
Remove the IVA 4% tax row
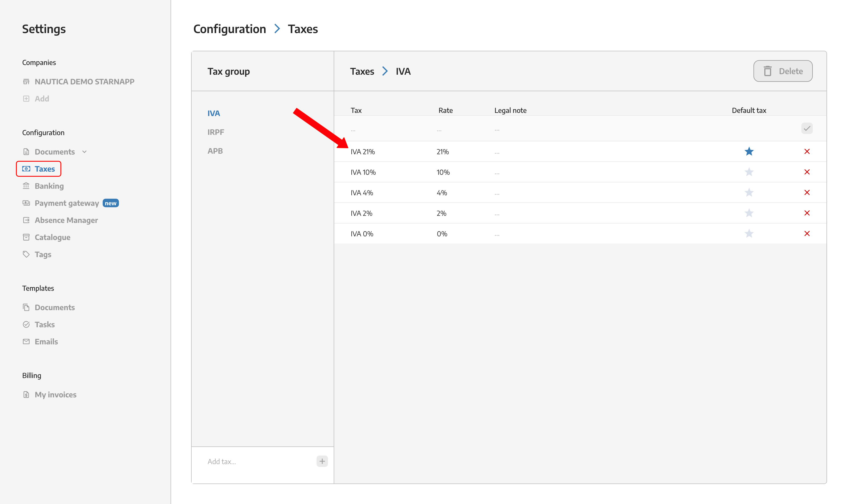click(807, 193)
